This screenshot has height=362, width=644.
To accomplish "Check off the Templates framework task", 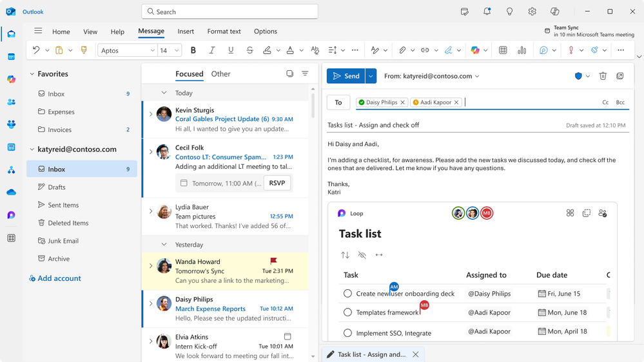I will [347, 312].
